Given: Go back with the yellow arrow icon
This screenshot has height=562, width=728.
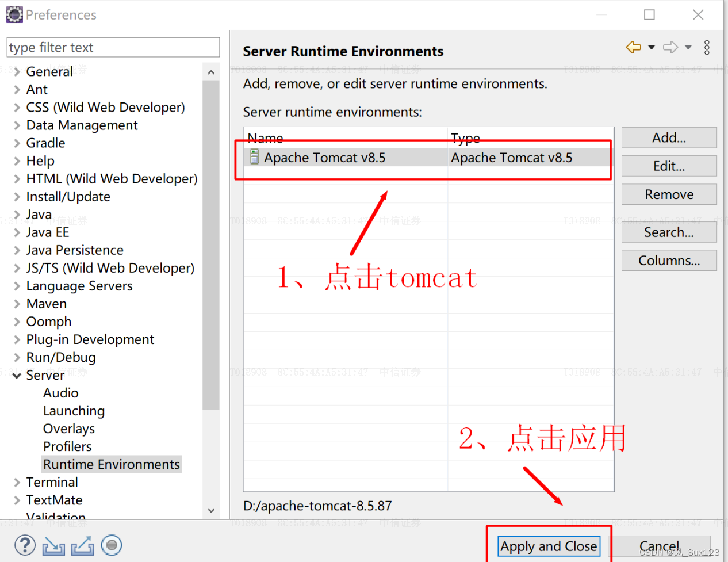Looking at the screenshot, I should point(634,47).
